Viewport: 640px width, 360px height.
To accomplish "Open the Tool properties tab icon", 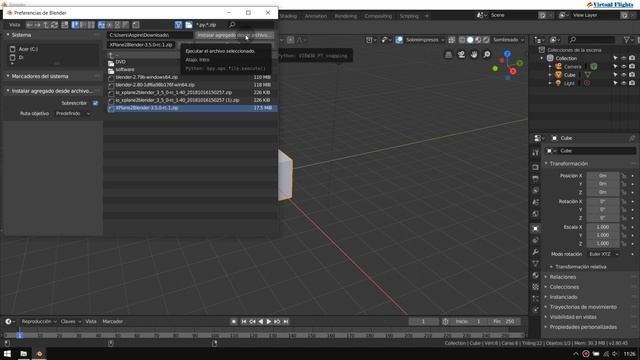I will (535, 153).
